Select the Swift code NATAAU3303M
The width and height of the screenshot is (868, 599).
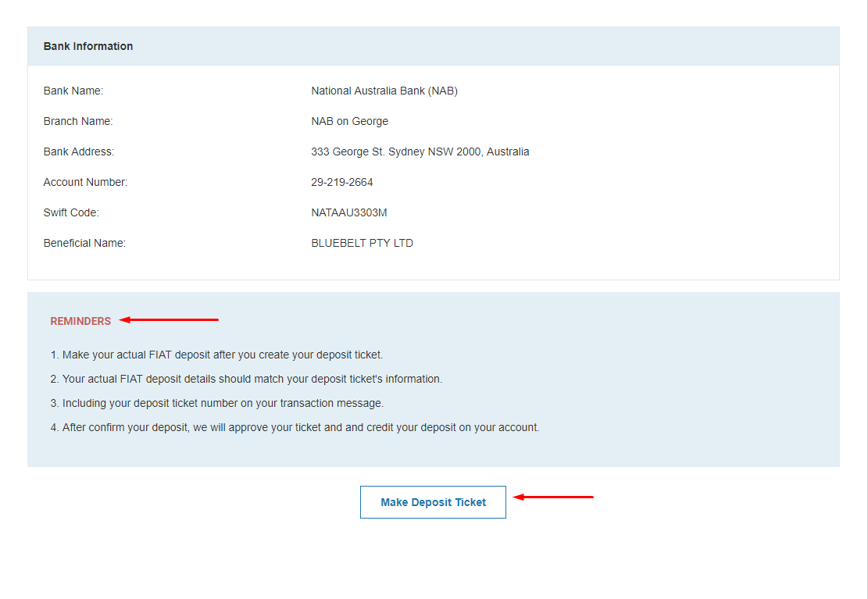348,212
